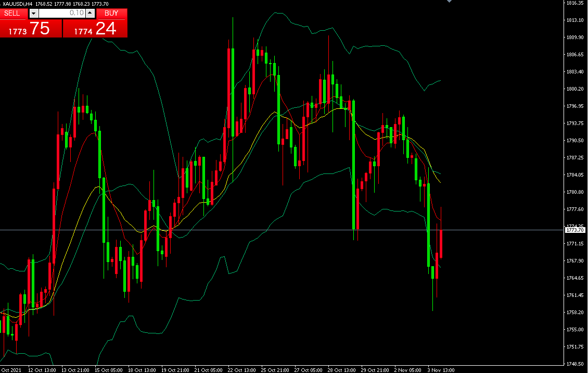Viewport: 588px width, 373px height.
Task: Click the 1800.20 price scale label
Action: [575, 89]
